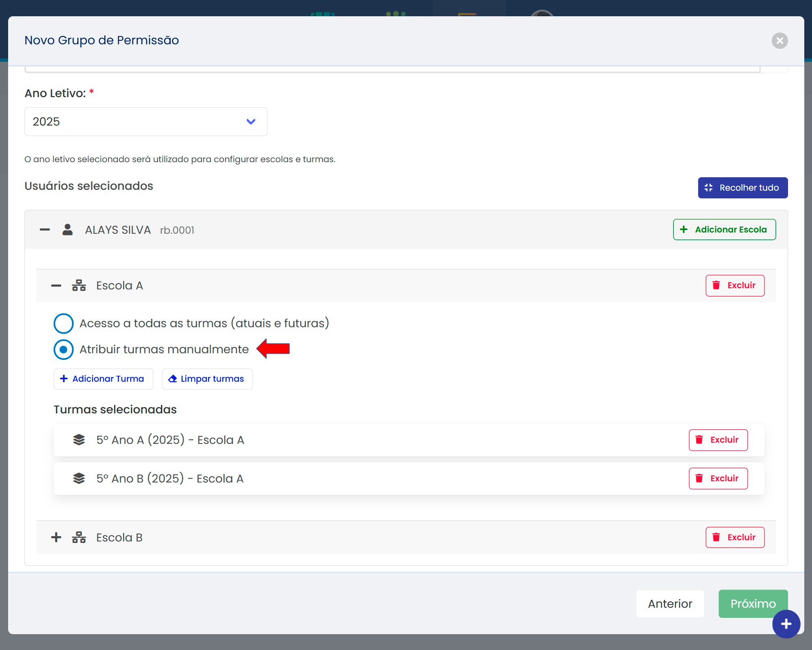Click the user icon beside ALAYS SILVA
This screenshot has width=812, height=650.
pos(67,230)
